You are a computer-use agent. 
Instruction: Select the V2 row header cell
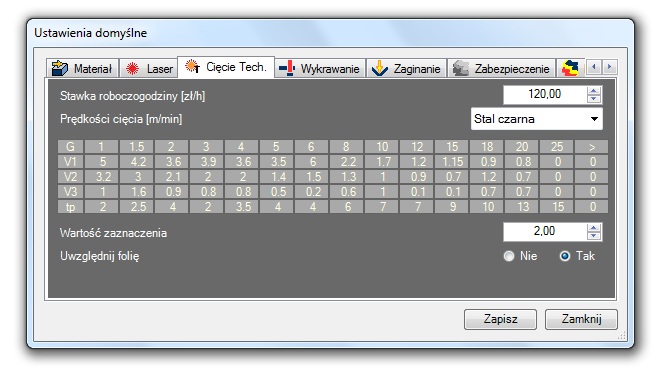point(71,177)
